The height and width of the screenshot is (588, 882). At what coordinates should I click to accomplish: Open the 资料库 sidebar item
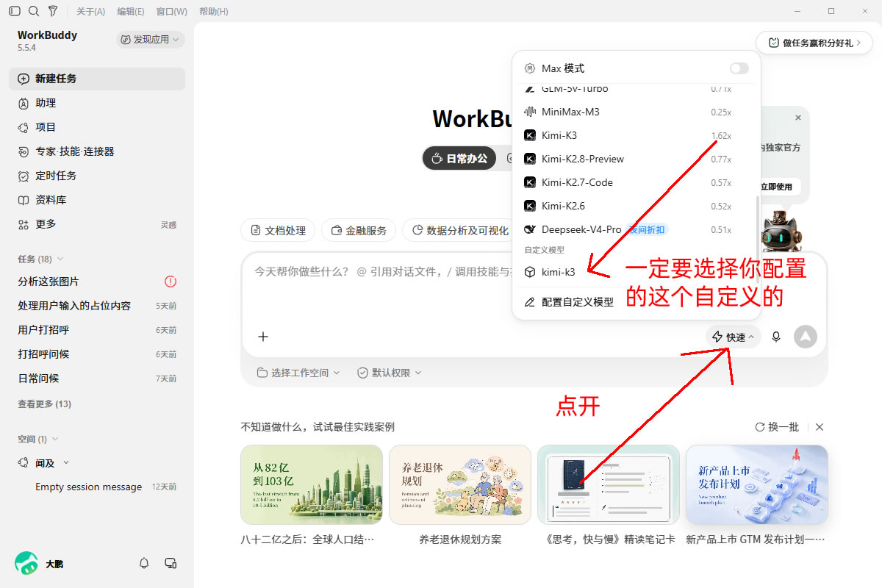(x=97, y=200)
